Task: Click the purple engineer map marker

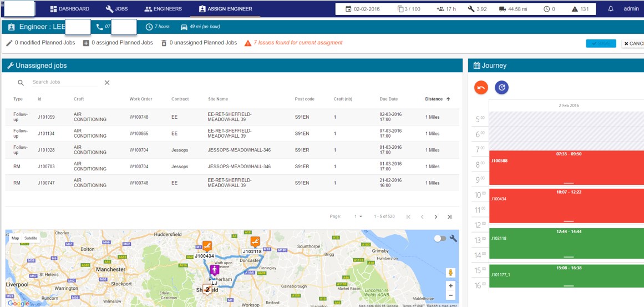Action: [215, 270]
